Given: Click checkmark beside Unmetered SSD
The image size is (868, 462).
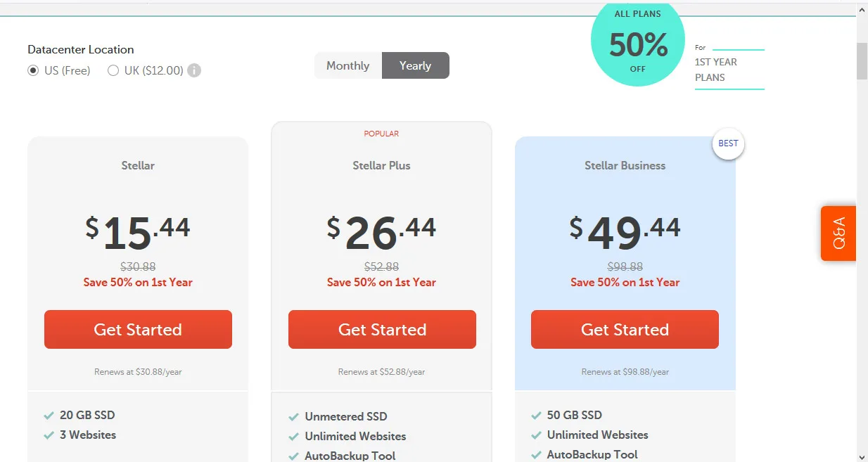Looking at the screenshot, I should point(293,416).
